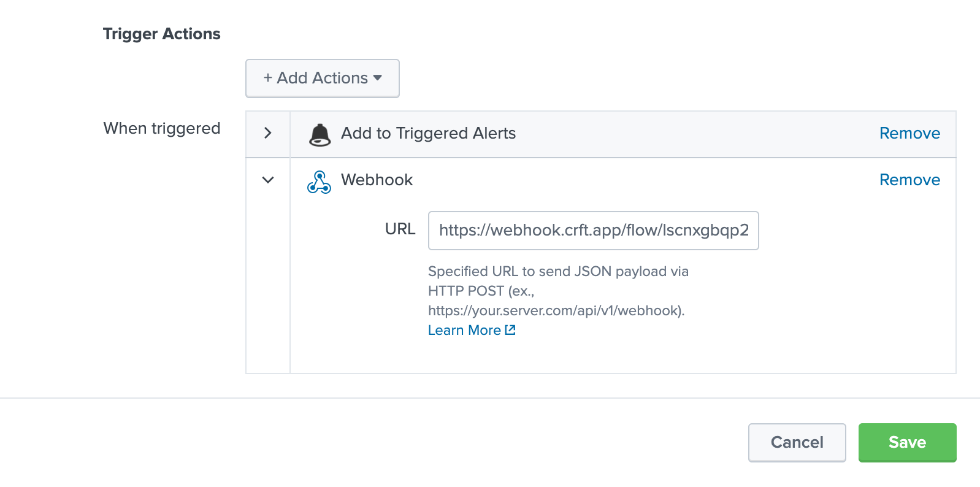980x487 pixels.
Task: Click the Trigger Actions heading
Action: pyautogui.click(x=161, y=34)
